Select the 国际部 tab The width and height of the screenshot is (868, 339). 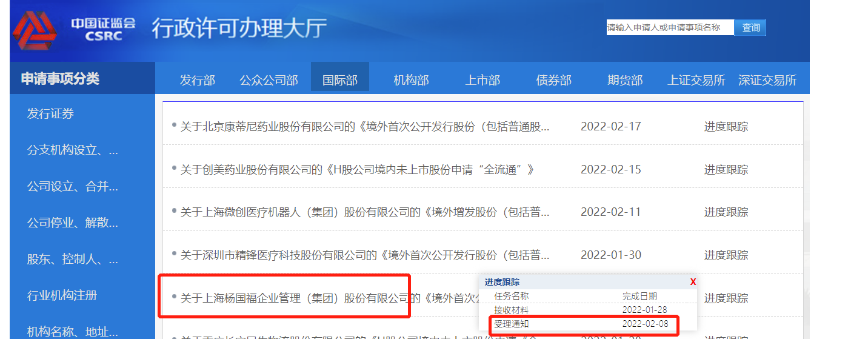point(339,78)
